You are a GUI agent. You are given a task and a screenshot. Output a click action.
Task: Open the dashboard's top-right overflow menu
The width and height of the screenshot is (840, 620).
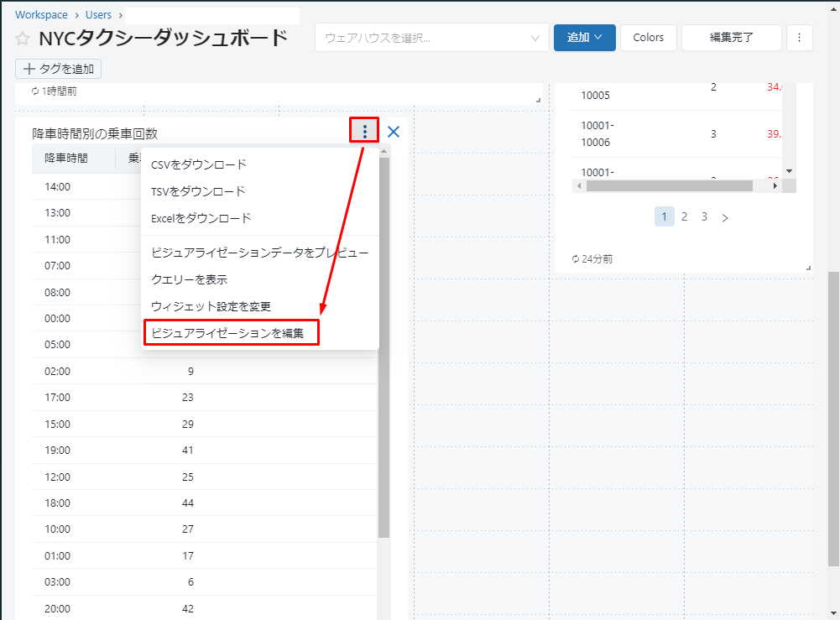[799, 38]
